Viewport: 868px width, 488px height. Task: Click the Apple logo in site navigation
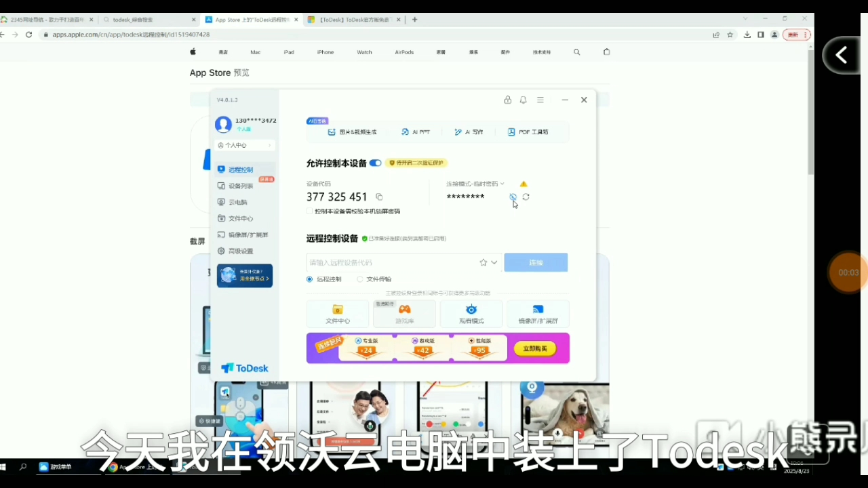(193, 52)
